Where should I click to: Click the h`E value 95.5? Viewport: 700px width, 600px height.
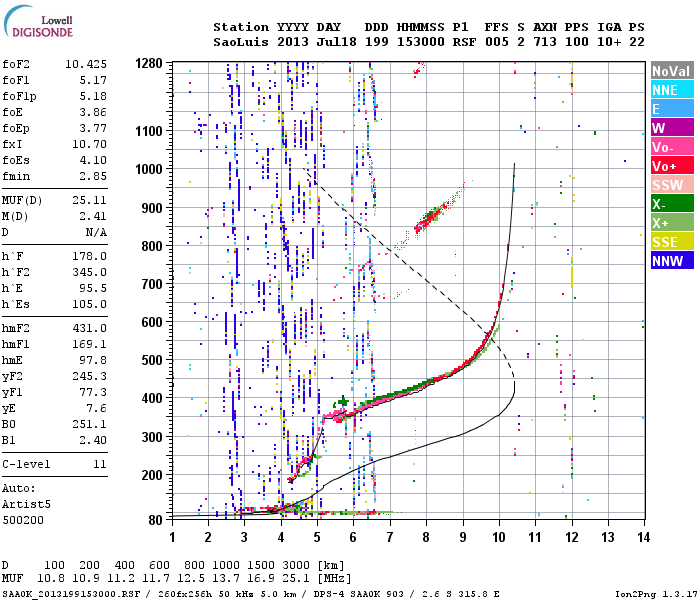coord(93,288)
